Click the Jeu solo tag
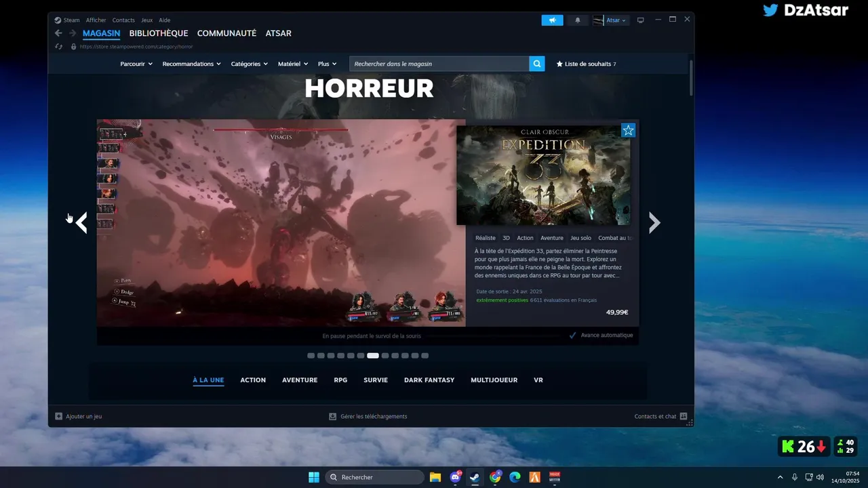This screenshot has height=488, width=868. tap(580, 238)
